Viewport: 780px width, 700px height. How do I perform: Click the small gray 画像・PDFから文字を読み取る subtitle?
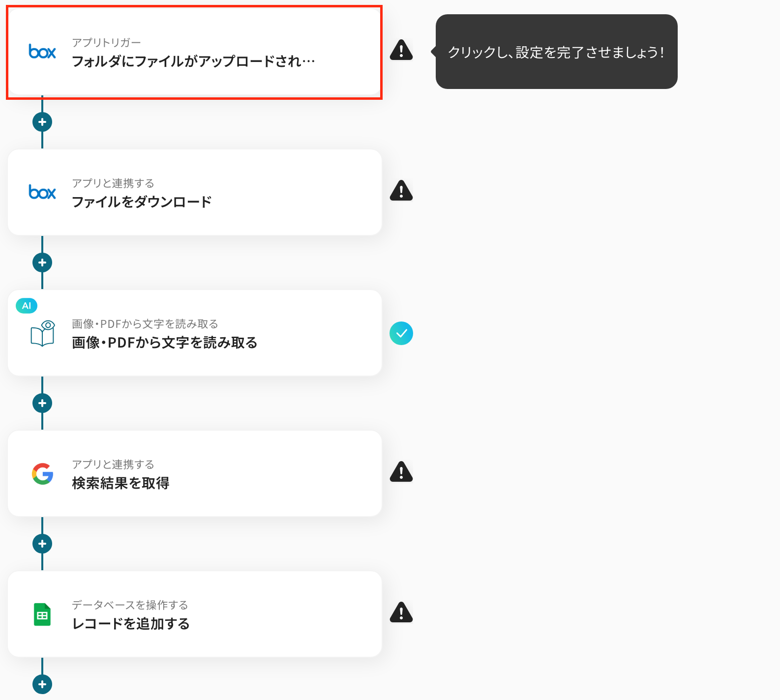(145, 324)
